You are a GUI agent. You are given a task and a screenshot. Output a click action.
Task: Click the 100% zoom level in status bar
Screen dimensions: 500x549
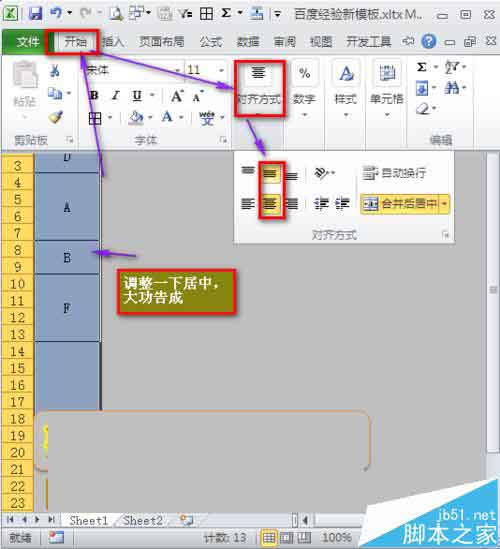pos(336,537)
